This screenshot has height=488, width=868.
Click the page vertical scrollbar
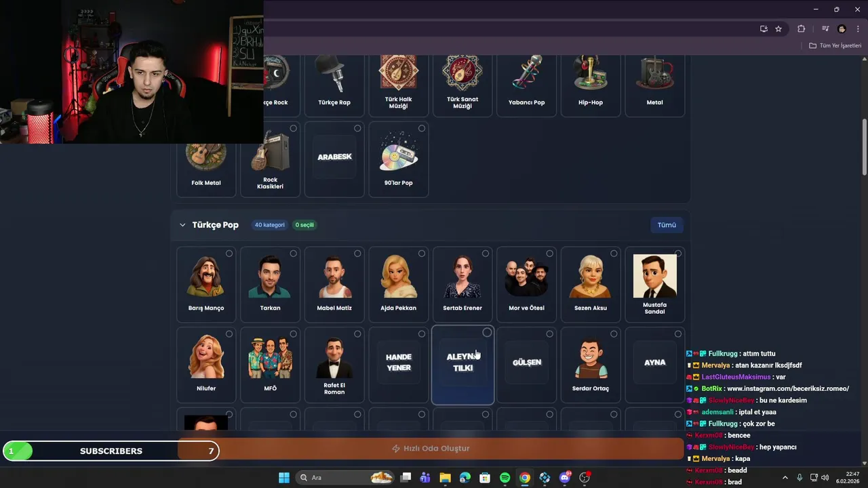(x=864, y=147)
